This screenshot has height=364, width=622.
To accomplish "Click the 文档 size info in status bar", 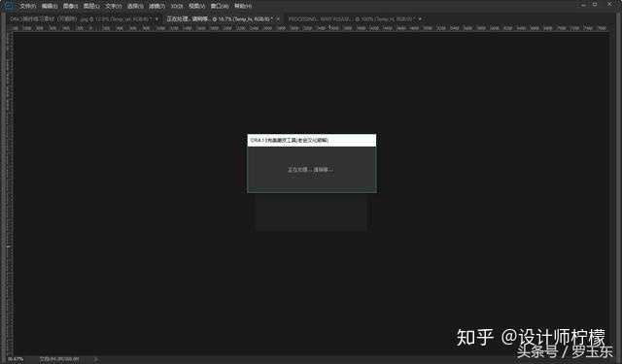I will pyautogui.click(x=59, y=359).
